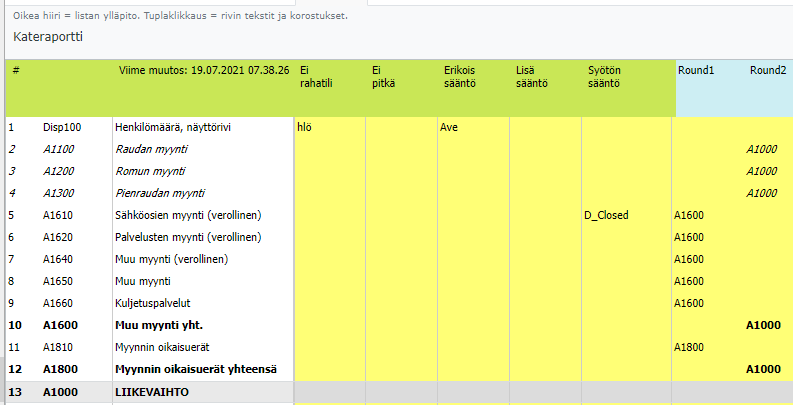793x405 pixels.
Task: Click the Viime muutos timestamp header
Action: 204,71
